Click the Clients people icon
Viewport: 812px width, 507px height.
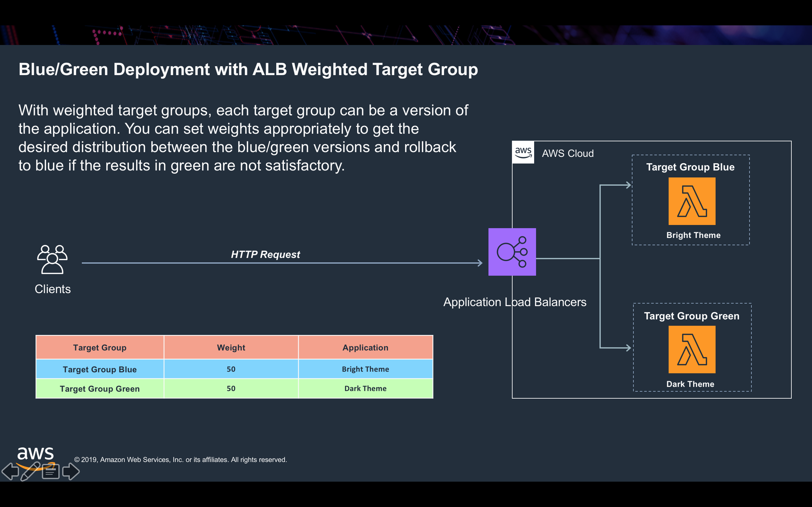52,259
